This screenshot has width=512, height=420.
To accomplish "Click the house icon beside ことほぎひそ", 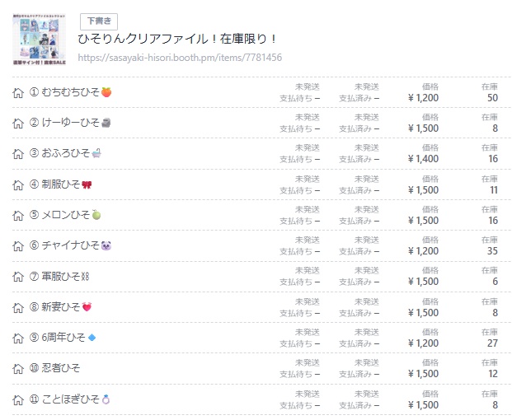I will [18, 400].
